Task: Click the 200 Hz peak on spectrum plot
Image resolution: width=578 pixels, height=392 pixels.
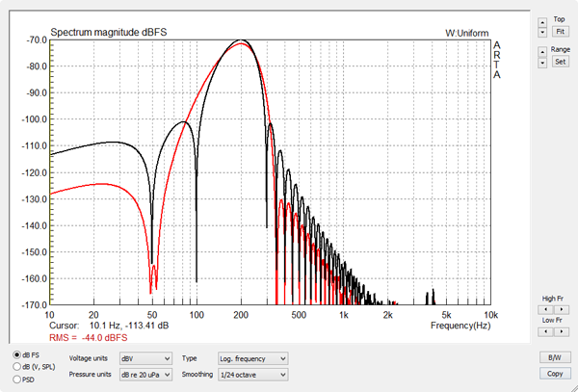Action: point(242,41)
